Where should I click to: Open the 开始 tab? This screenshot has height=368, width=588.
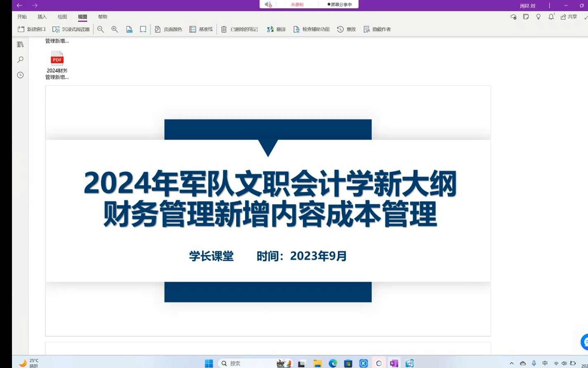tap(22, 17)
